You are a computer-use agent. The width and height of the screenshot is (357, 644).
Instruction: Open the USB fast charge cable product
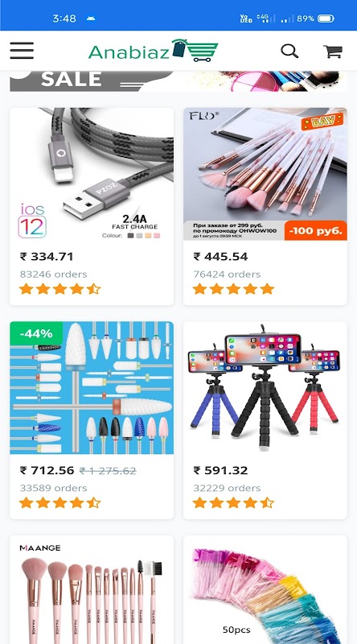pos(92,174)
